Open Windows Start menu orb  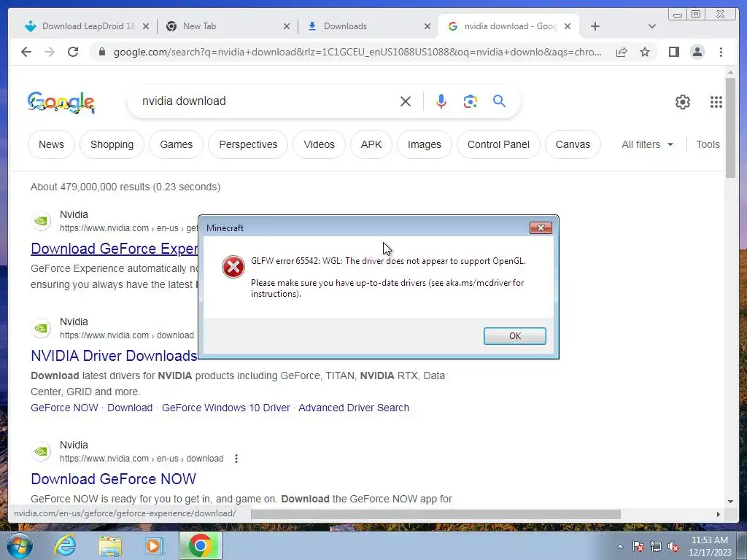point(20,545)
